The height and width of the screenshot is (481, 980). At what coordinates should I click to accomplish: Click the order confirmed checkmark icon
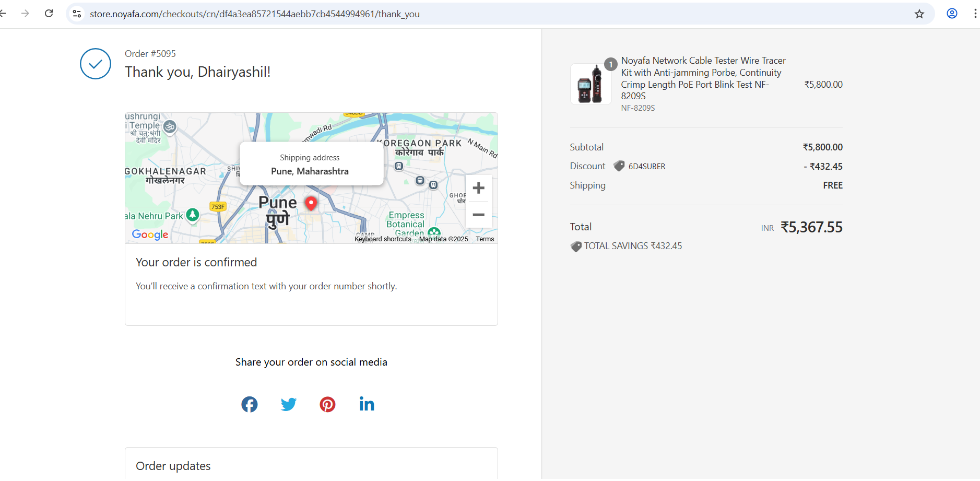click(x=96, y=64)
